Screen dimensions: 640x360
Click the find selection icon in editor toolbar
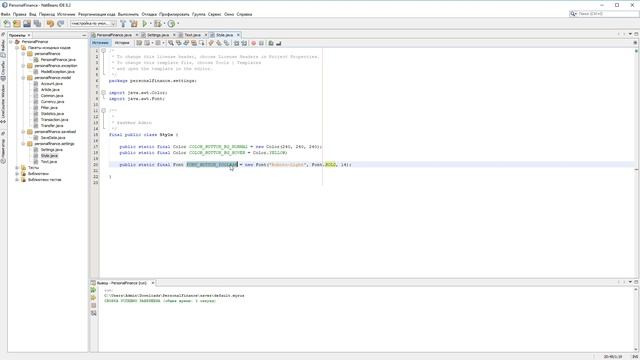tap(171, 43)
